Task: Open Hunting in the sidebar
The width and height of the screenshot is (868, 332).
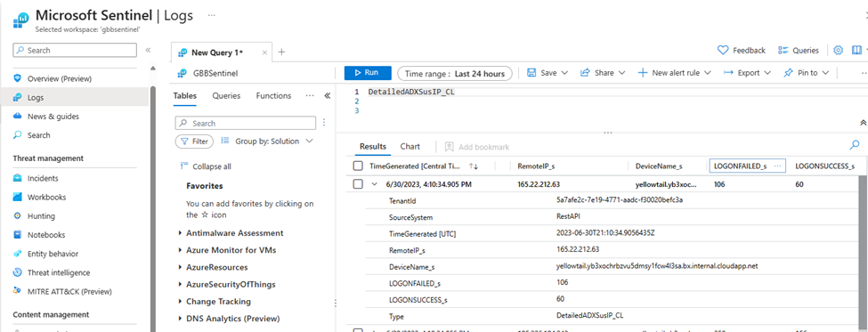Action: click(x=41, y=215)
